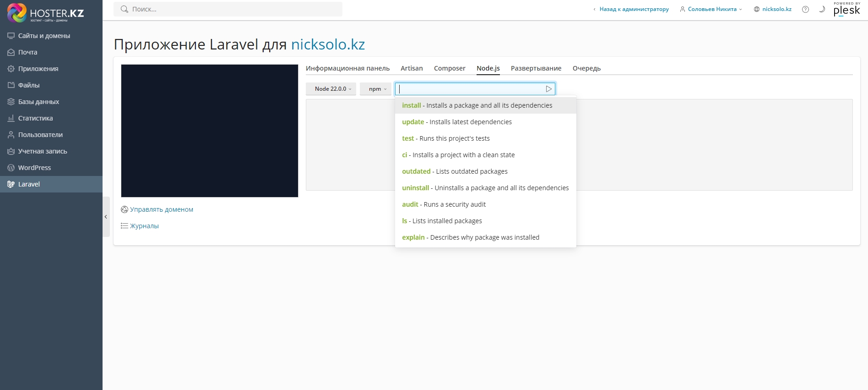
Task: Choose the install command suggestion
Action: click(485, 105)
